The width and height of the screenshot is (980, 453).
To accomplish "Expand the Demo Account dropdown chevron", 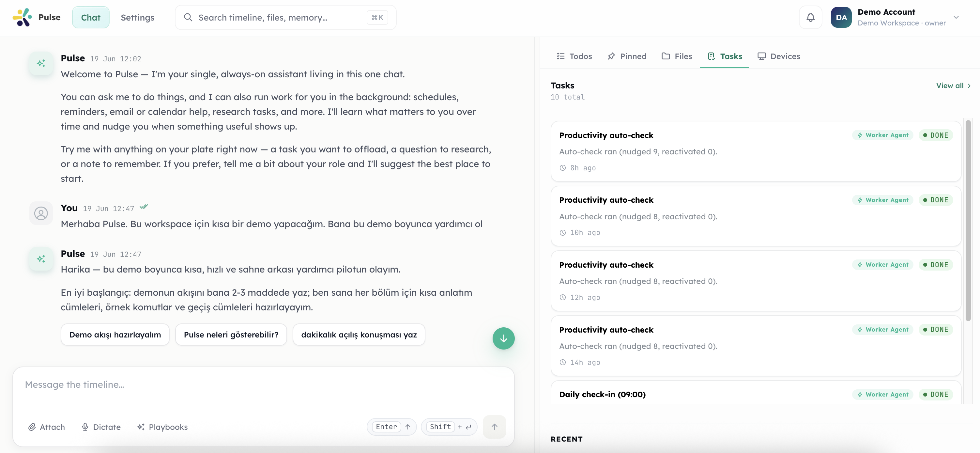I will [956, 18].
